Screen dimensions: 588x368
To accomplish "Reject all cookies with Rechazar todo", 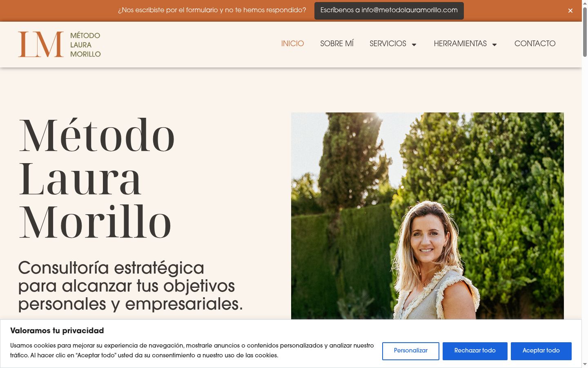I will (475, 351).
